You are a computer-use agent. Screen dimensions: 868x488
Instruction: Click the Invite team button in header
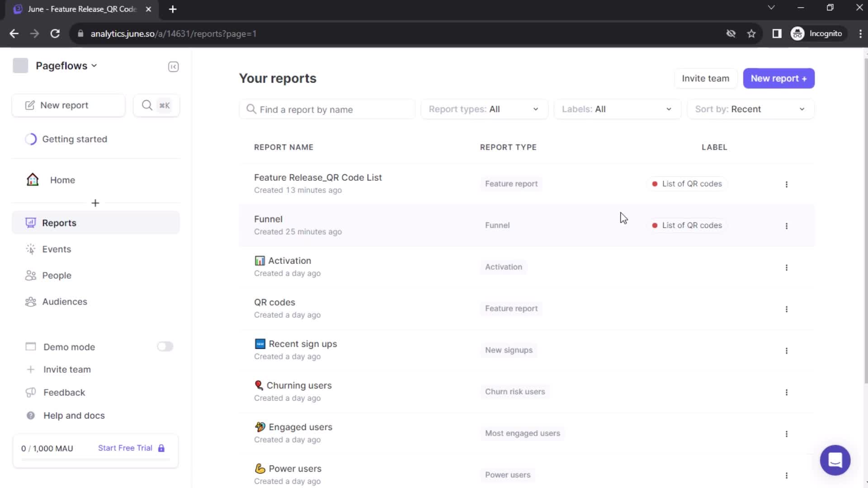pyautogui.click(x=705, y=79)
